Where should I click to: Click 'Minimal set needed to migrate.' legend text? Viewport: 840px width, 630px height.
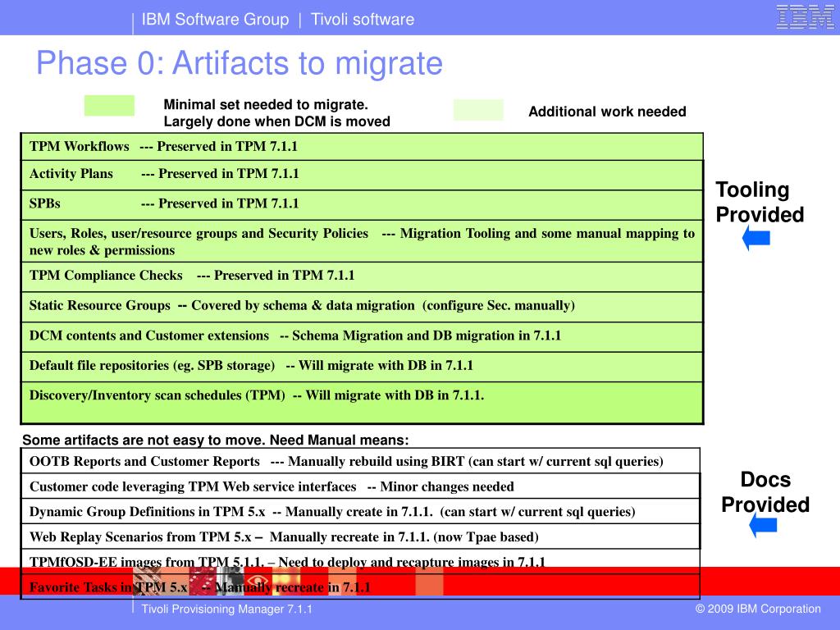[x=266, y=104]
